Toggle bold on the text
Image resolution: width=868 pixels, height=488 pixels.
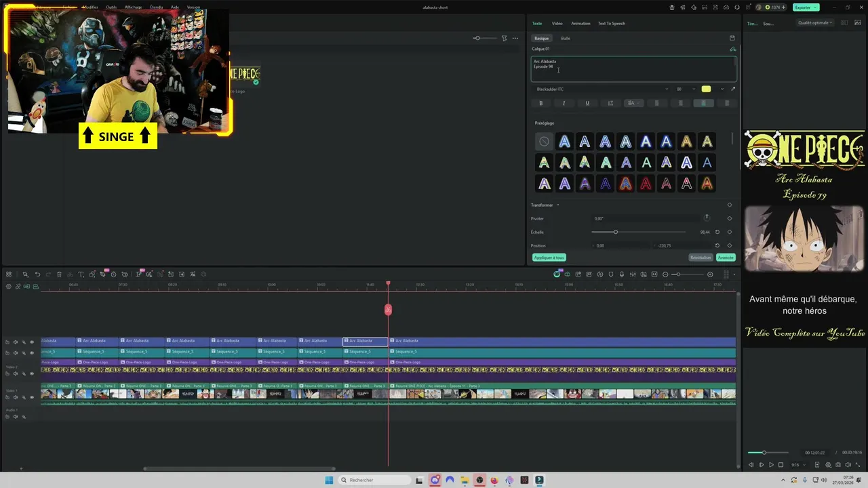(x=540, y=103)
